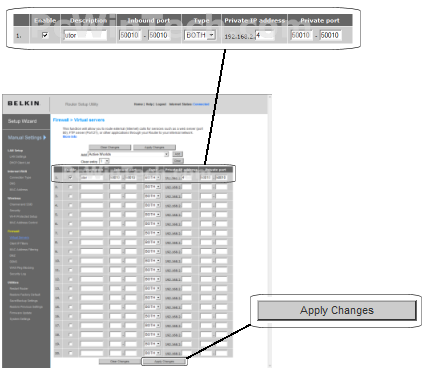Tick the Enable checkbox in row 20
429x369 pixels.
pos(70,353)
